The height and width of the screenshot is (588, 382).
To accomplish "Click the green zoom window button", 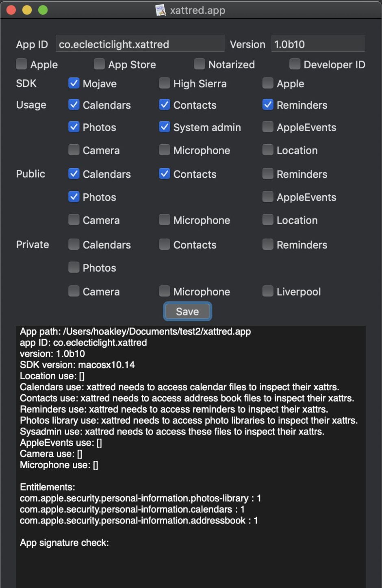I will pyautogui.click(x=43, y=10).
